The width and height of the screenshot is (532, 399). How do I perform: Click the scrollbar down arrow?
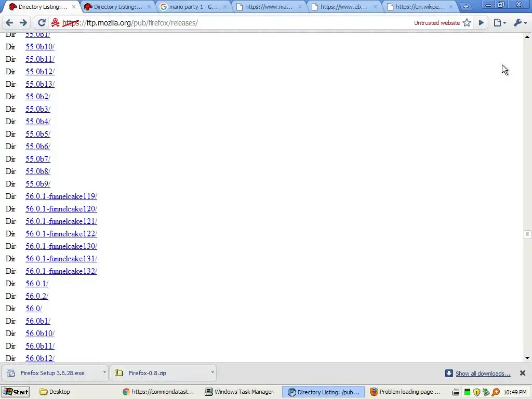(x=527, y=358)
